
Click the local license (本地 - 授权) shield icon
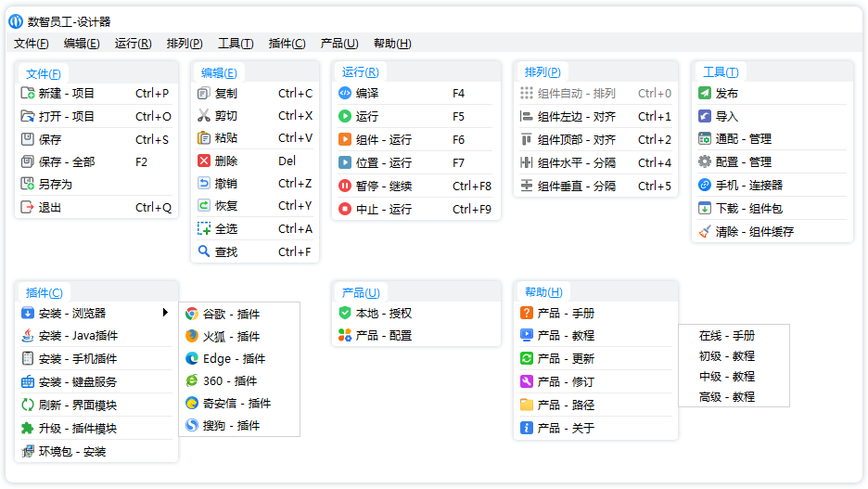pos(345,314)
